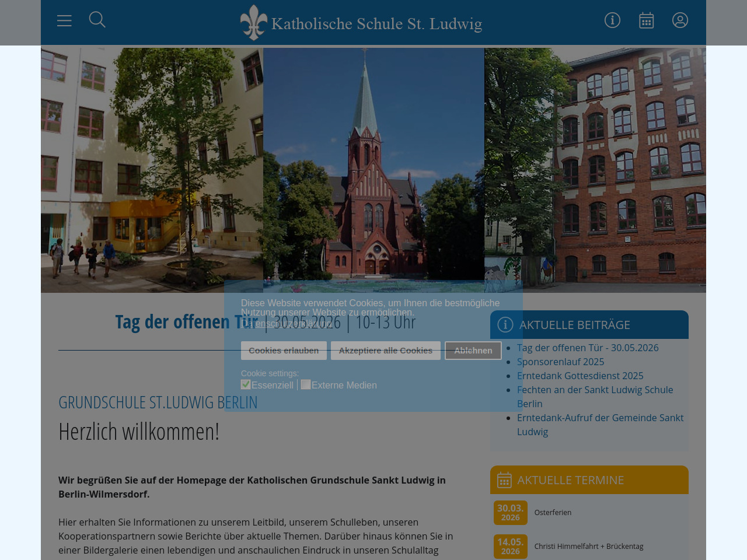Open Fechten an der Sankt Ludwig link
This screenshot has height=560, width=747.
coord(595,390)
